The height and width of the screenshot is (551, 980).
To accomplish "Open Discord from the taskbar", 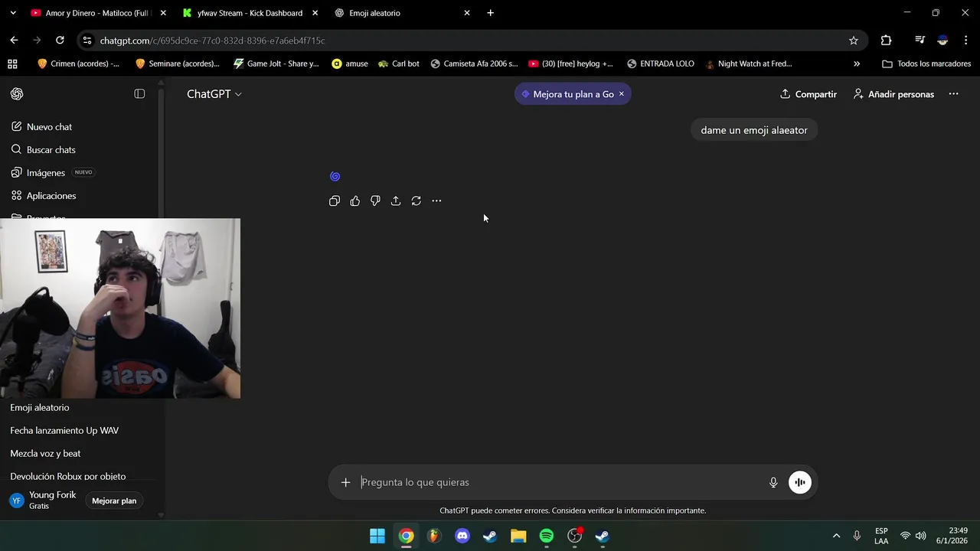I will coord(462,536).
